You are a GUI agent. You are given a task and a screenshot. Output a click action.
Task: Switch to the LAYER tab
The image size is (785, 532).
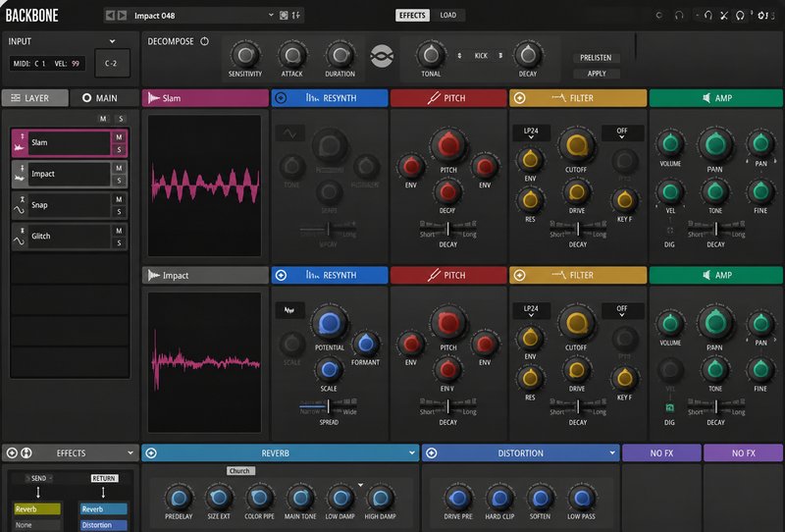click(35, 98)
